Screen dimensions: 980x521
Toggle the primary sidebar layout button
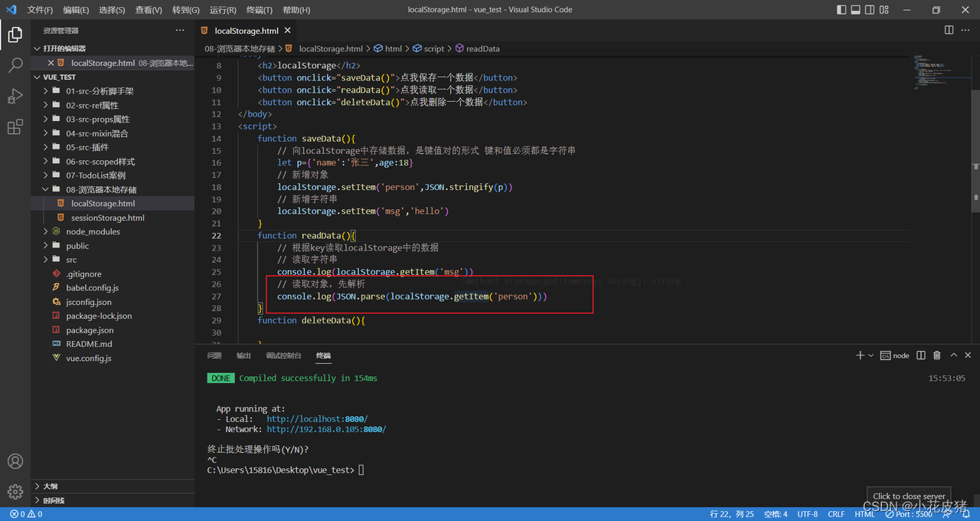(x=841, y=10)
